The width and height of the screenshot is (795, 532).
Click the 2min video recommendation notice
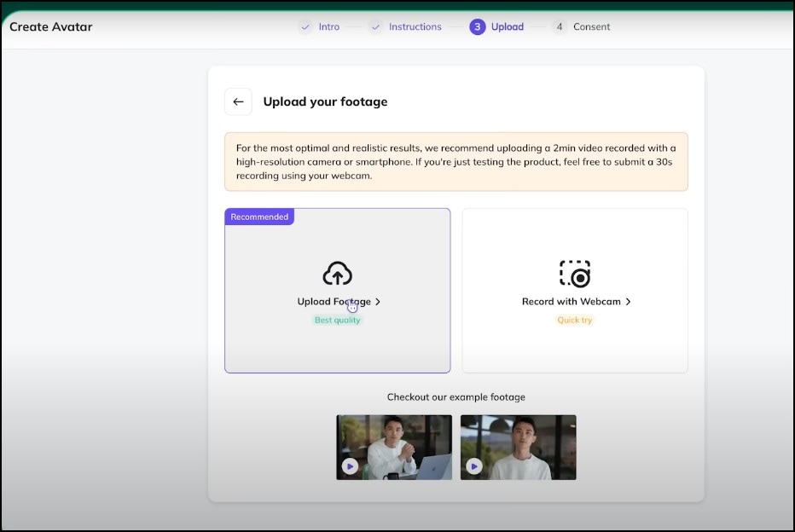[456, 162]
